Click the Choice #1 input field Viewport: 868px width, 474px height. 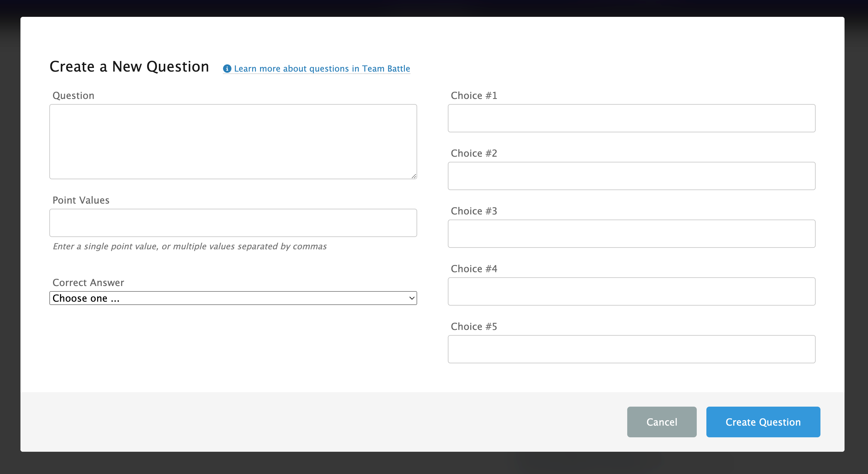(x=631, y=118)
